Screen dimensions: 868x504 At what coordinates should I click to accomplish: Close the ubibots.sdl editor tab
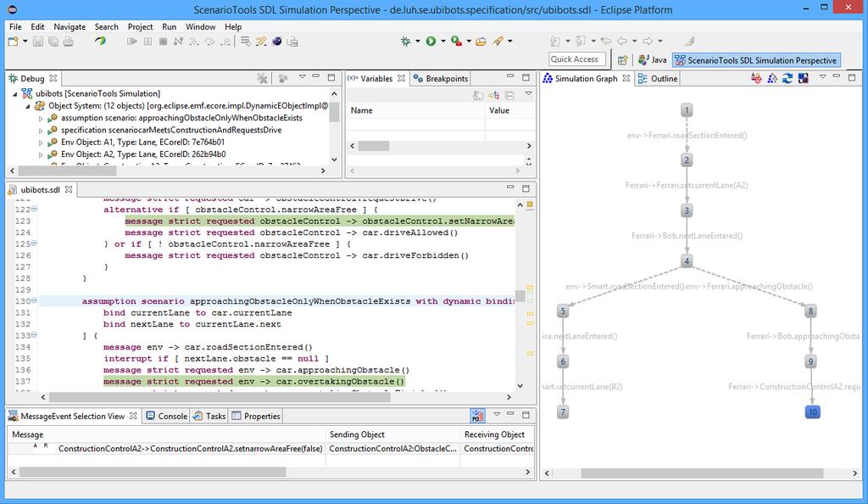pos(69,189)
